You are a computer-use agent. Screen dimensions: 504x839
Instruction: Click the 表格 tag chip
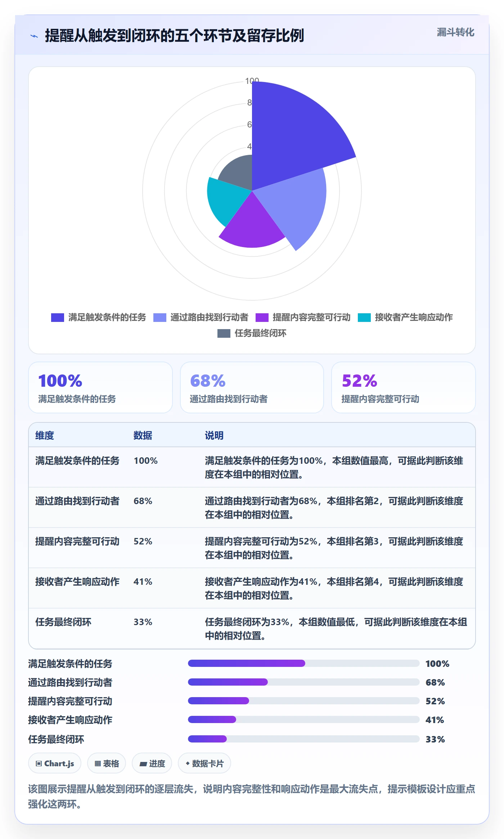(x=107, y=763)
